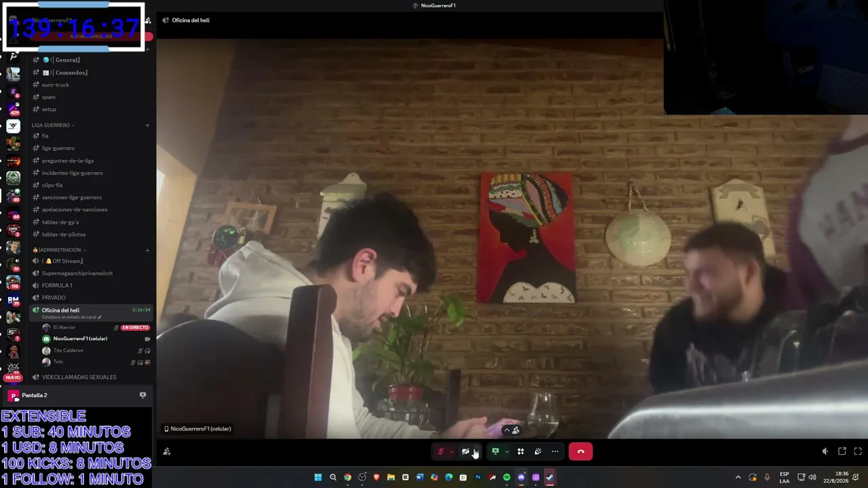
Task: Open Photoshop from taskbar
Action: [477, 477]
